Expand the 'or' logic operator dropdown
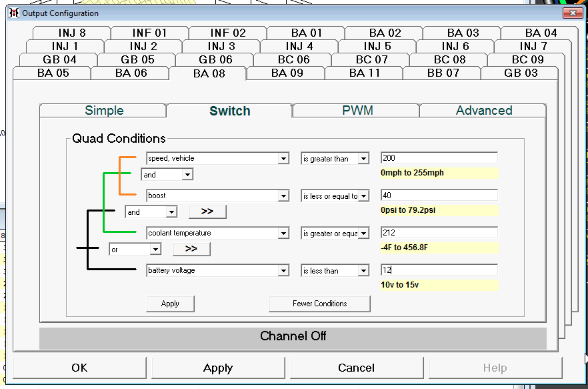The image size is (588, 389). pyautogui.click(x=155, y=250)
